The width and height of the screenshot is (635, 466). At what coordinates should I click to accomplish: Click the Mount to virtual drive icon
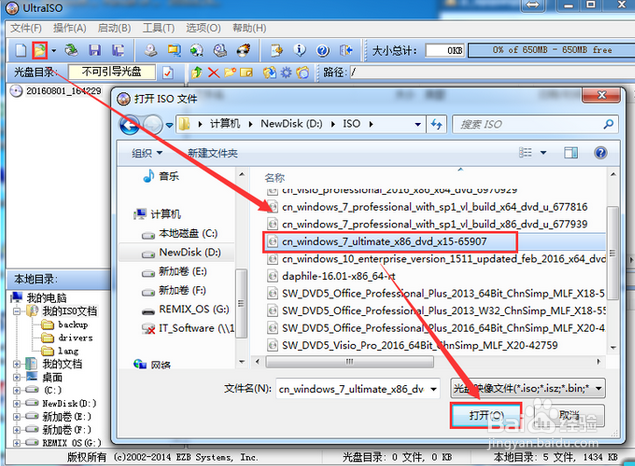pos(220,50)
